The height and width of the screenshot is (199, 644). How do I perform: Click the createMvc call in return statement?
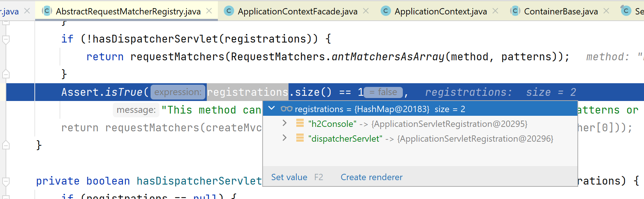[233, 128]
